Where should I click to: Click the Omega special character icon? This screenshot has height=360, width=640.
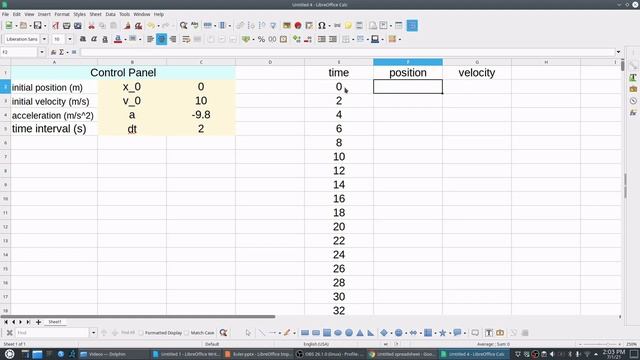click(x=322, y=26)
